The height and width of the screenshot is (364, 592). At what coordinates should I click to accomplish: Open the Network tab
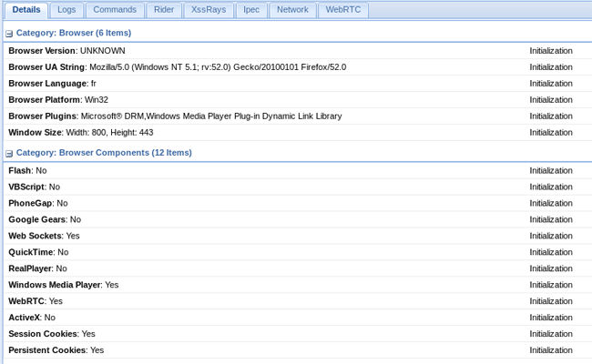click(x=292, y=10)
